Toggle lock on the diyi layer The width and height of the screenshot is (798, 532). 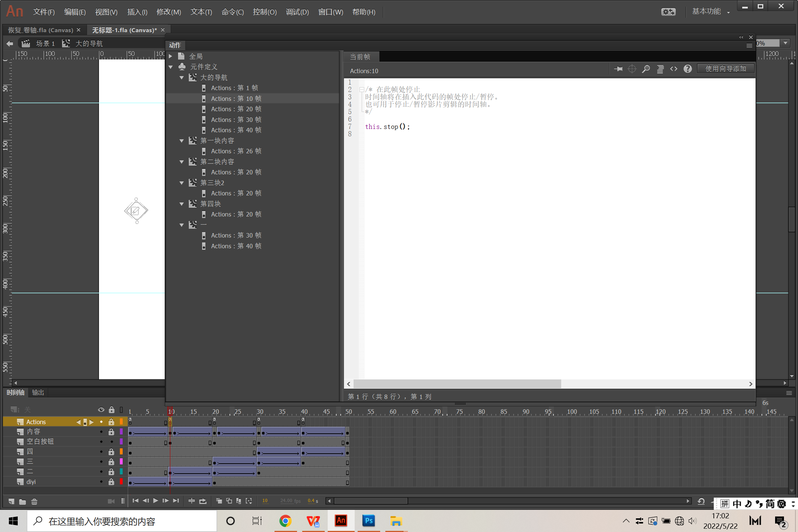click(x=111, y=482)
